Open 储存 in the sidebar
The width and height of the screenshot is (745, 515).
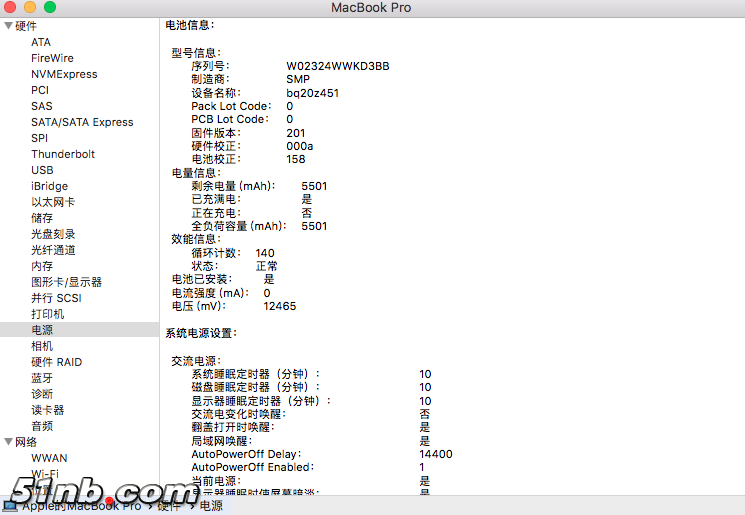(42, 218)
